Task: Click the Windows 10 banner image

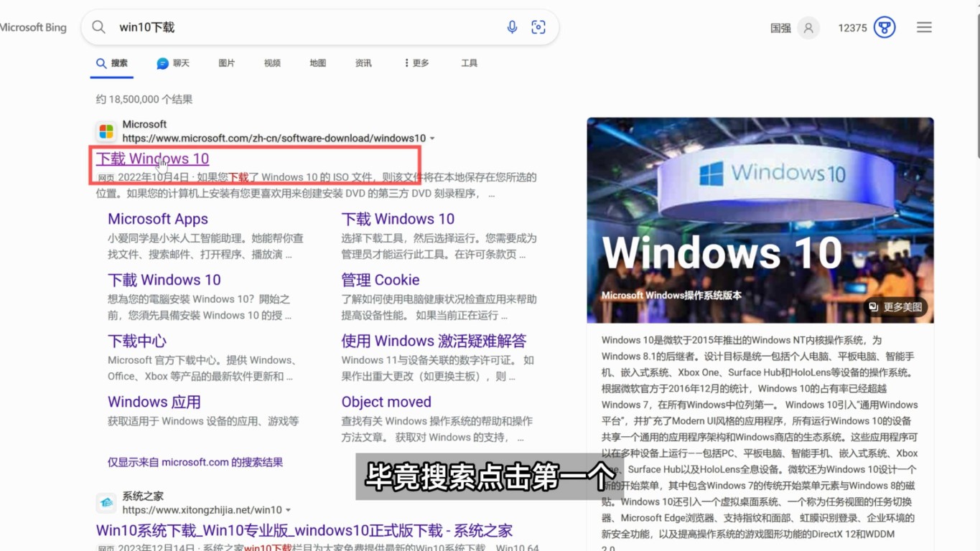Action: [x=760, y=220]
